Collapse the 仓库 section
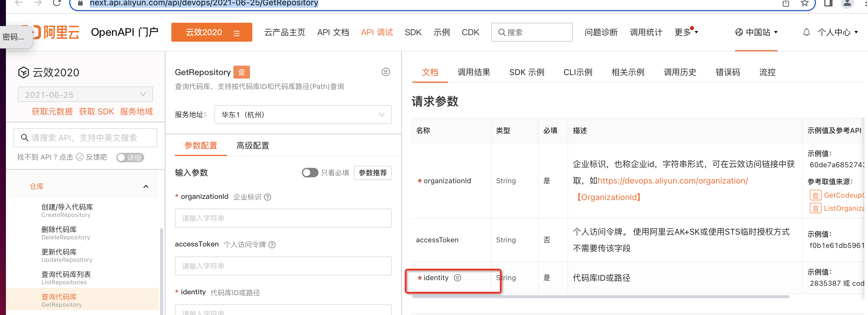This screenshot has height=315, width=868. click(146, 187)
